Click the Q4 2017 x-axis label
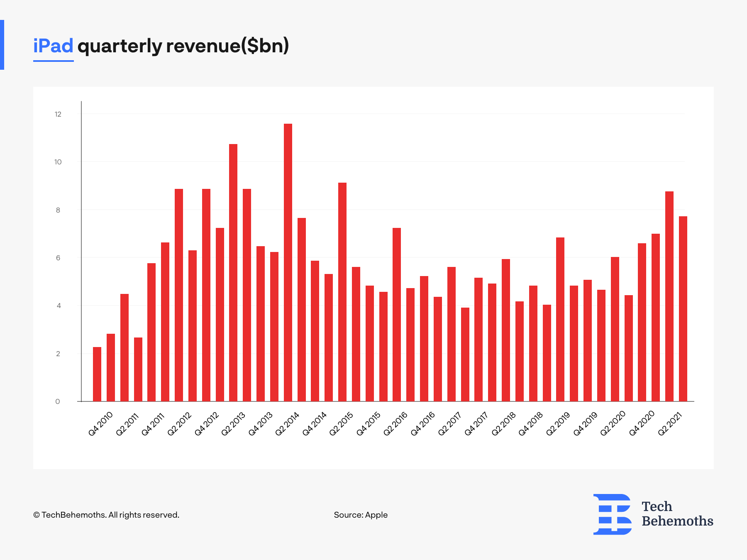The image size is (747, 560). (x=476, y=424)
